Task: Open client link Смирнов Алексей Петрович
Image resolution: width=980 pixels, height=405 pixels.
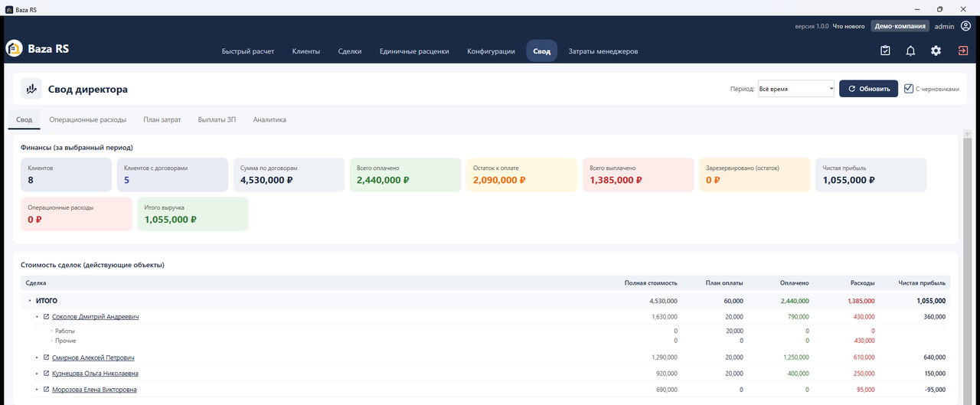Action: coord(93,358)
